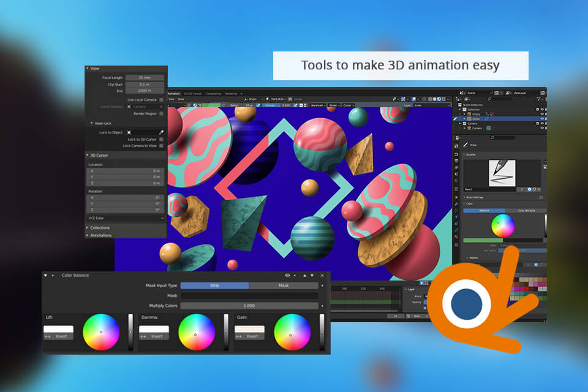Screen dimensions: 588x392
Task: Open the Gamma color swatch
Action: [x=154, y=329]
